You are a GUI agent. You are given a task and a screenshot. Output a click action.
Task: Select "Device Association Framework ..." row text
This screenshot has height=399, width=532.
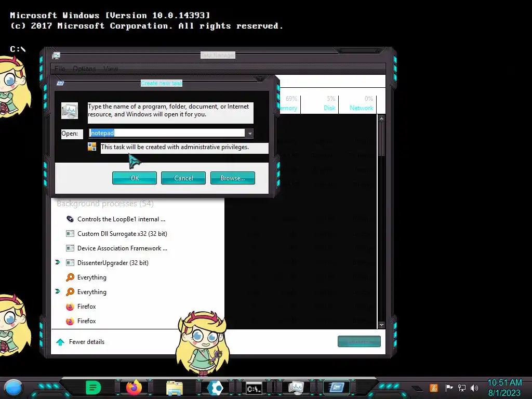click(x=122, y=248)
